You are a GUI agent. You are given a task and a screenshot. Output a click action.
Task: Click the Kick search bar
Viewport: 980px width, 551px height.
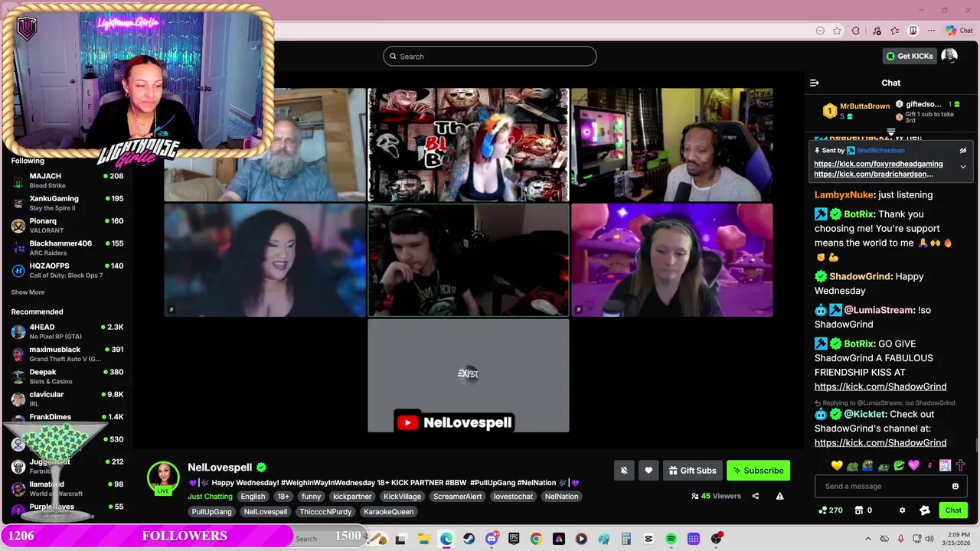click(x=490, y=56)
